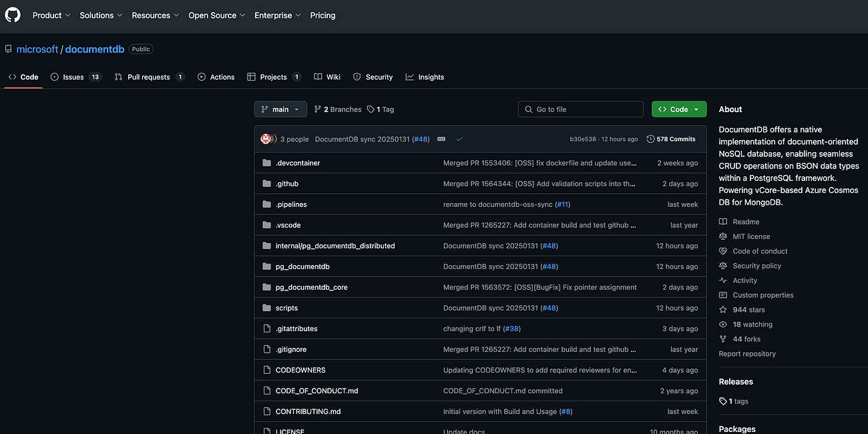
Task: Open pull request #48 in latest commit
Action: 421,139
